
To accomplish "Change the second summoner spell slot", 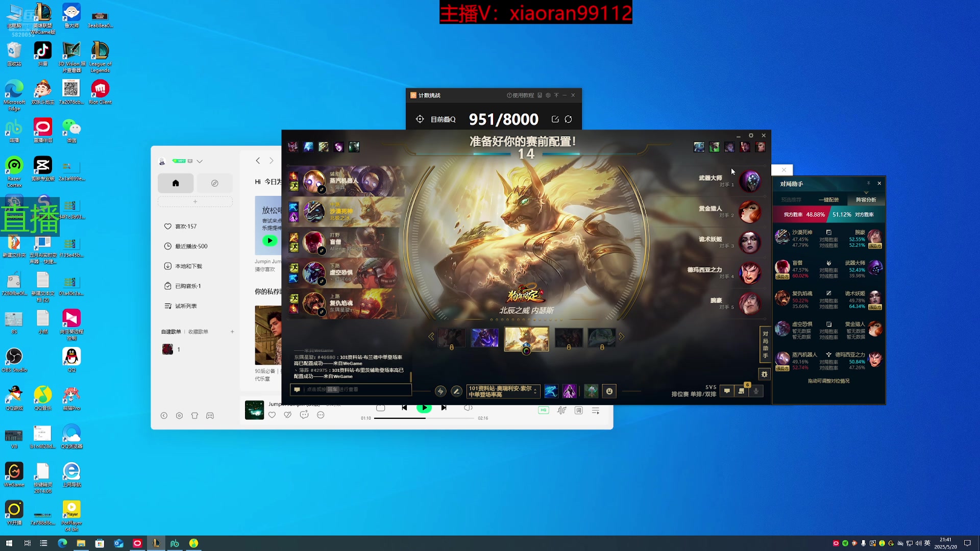I will tap(569, 391).
